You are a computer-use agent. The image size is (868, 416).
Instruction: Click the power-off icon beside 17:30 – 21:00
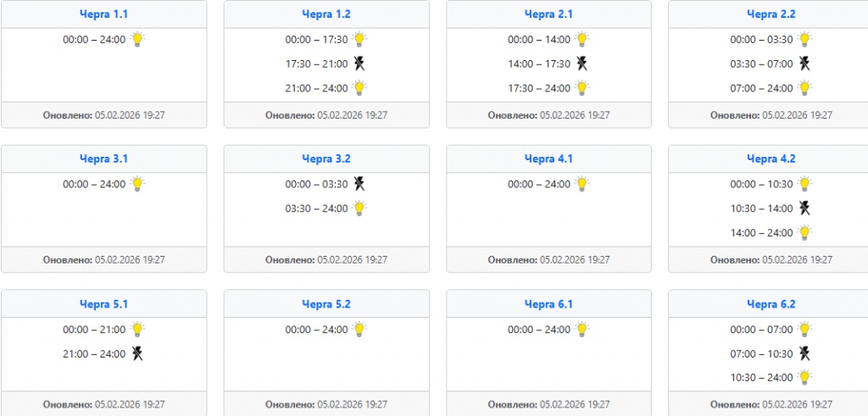tap(359, 63)
